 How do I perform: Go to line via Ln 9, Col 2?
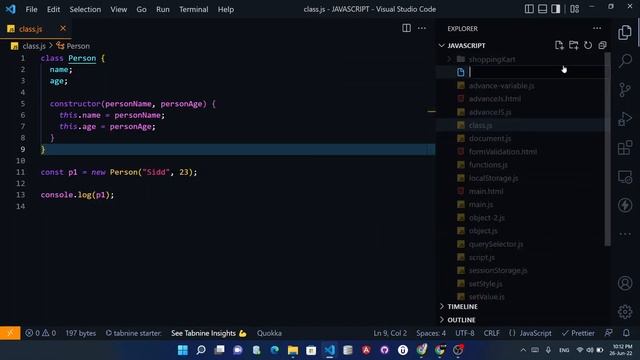[x=390, y=333]
